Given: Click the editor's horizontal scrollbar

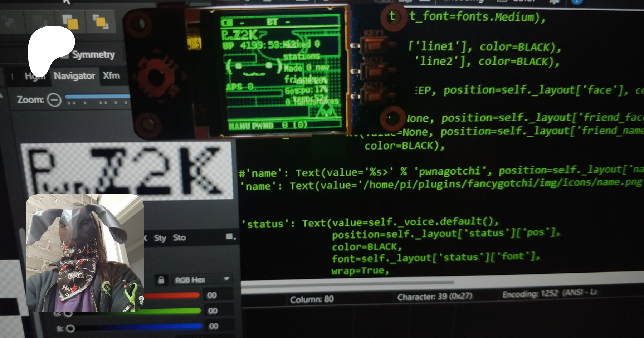Looking at the screenshot, I should point(347,284).
